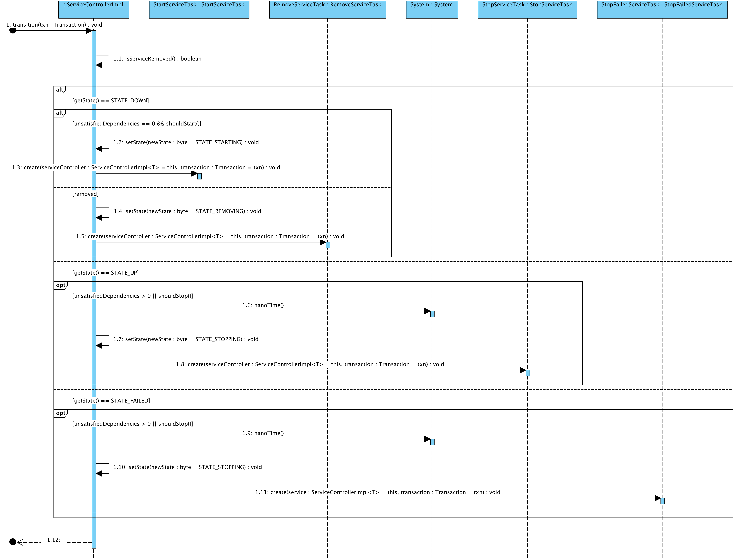Image resolution: width=735 pixels, height=560 pixels.
Task: Select the outermost alt fragment label
Action: [x=60, y=90]
